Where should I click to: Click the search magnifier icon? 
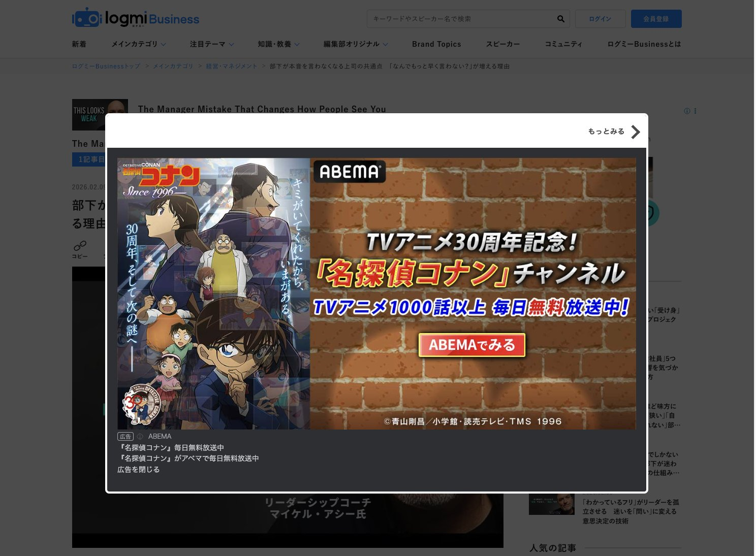(560, 19)
